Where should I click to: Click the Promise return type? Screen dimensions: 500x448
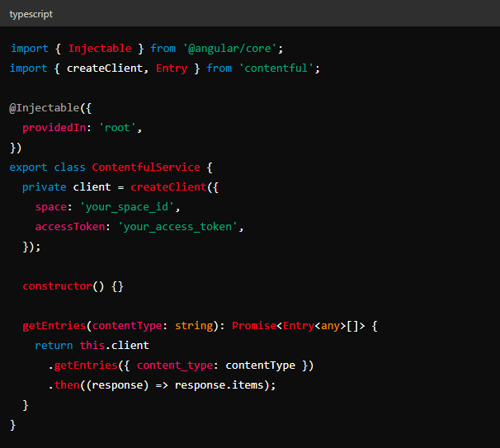(x=253, y=326)
